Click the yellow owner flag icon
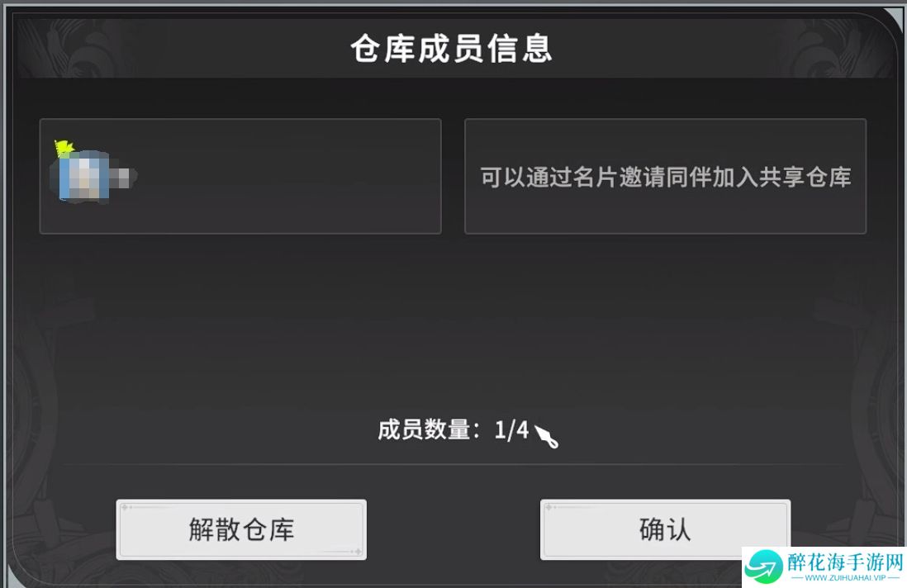This screenshot has height=588, width=907. coord(64,148)
